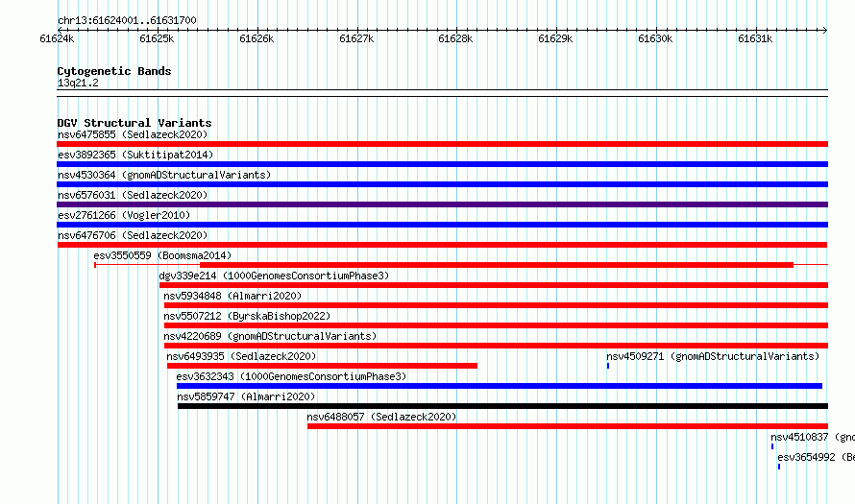Click the tiny blue nsv4510837 marker
Viewport: 855px width, 504px height.
(x=772, y=446)
